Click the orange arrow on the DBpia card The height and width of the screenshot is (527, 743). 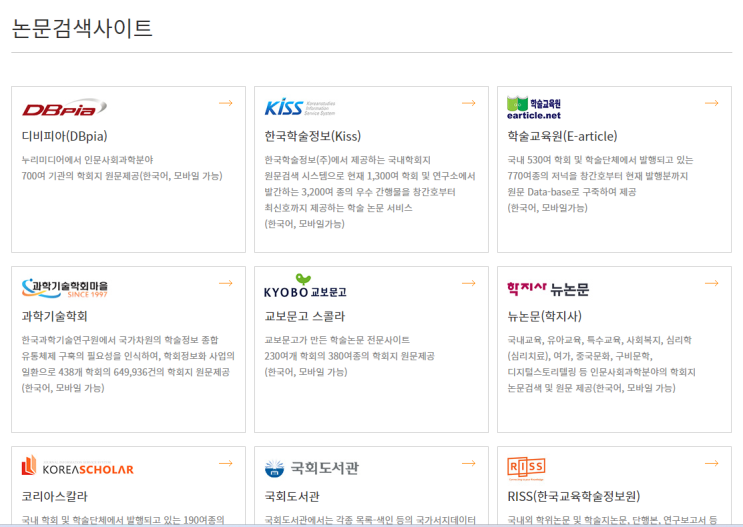[x=226, y=103]
